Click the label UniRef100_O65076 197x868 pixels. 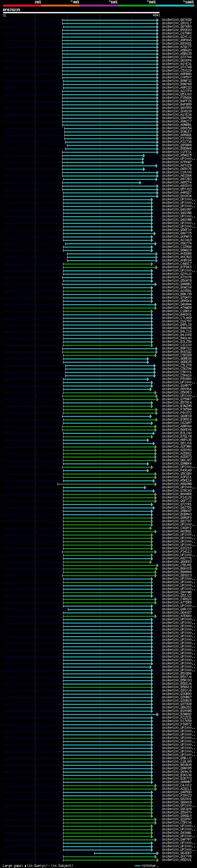click(177, 169)
